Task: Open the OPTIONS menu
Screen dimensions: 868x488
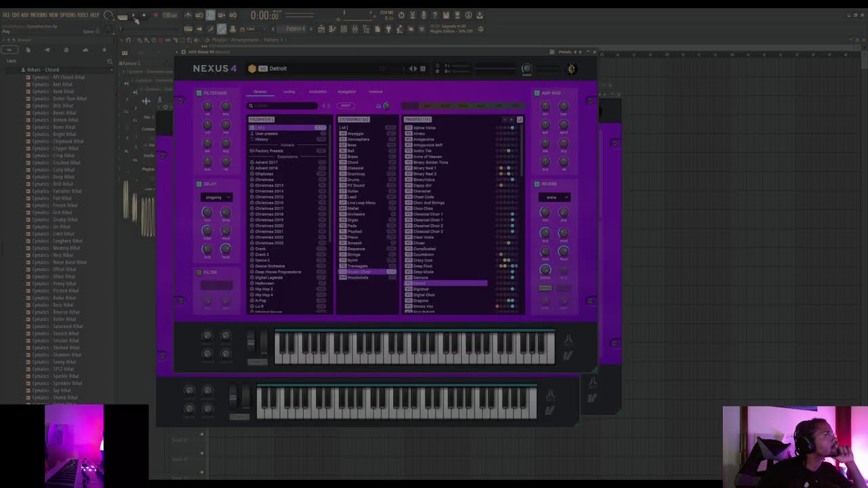Action: point(68,15)
